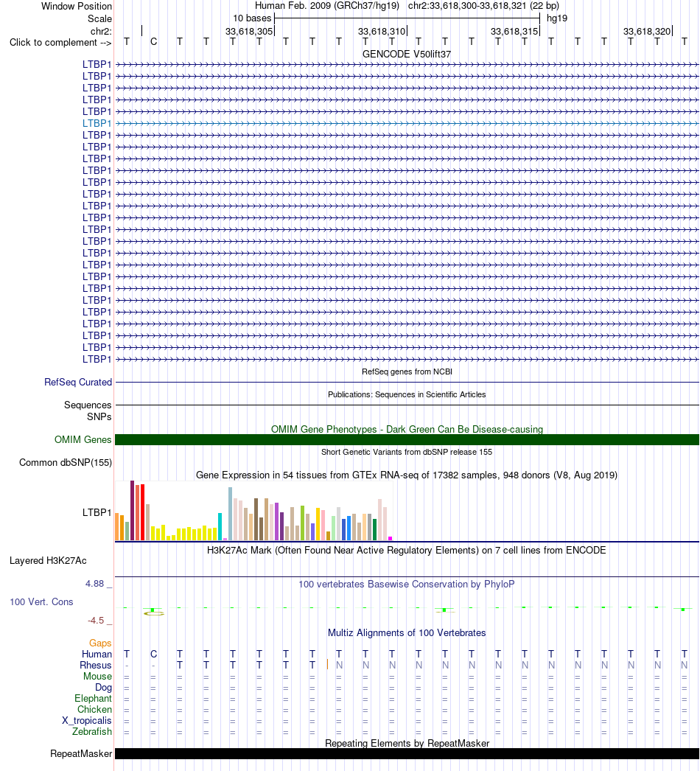This screenshot has height=771, width=700.
Task: Click the Common dbSNP(155) track label
Action: [x=66, y=463]
